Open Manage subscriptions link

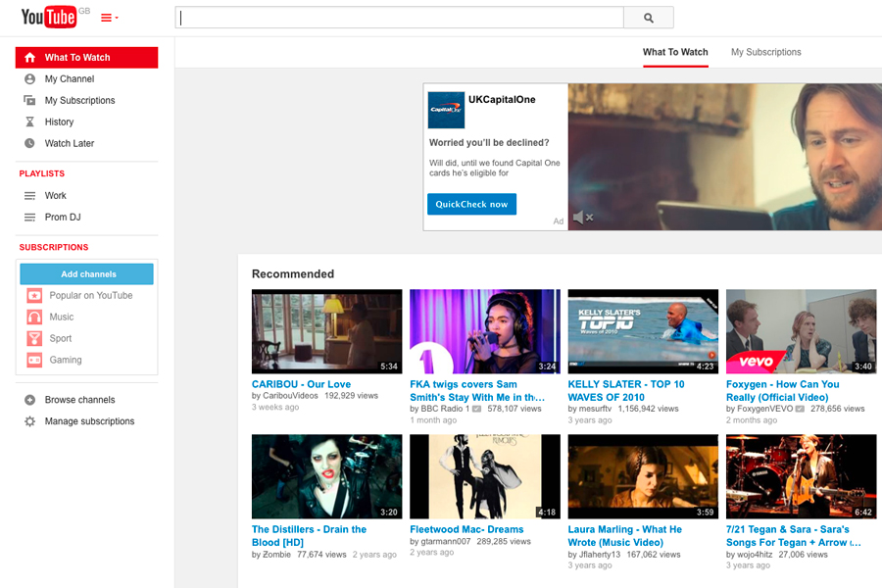tap(89, 420)
